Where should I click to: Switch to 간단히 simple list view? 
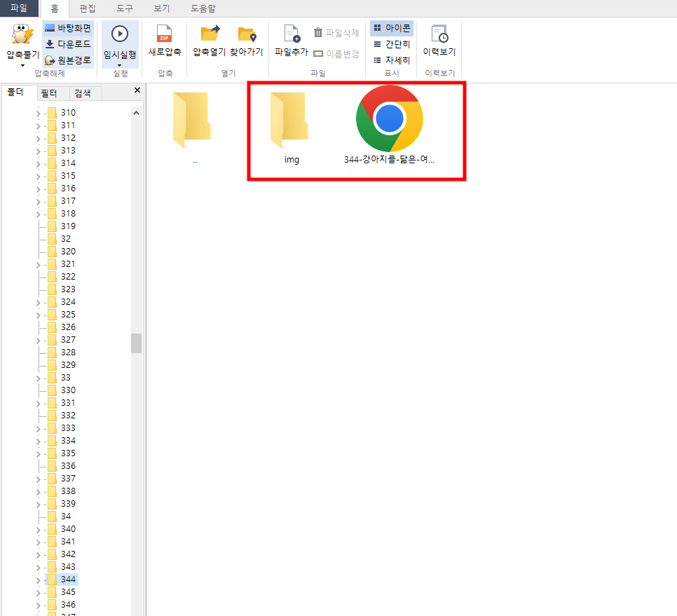point(392,44)
